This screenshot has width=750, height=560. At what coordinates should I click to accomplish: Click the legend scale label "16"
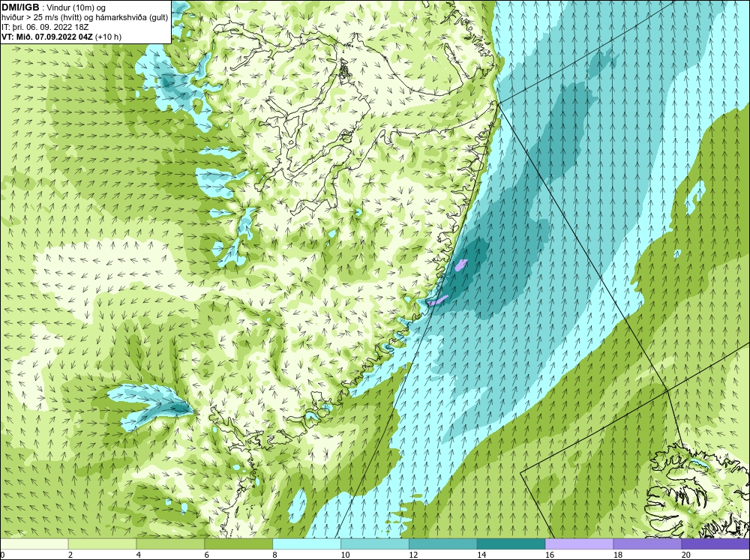[x=550, y=555]
